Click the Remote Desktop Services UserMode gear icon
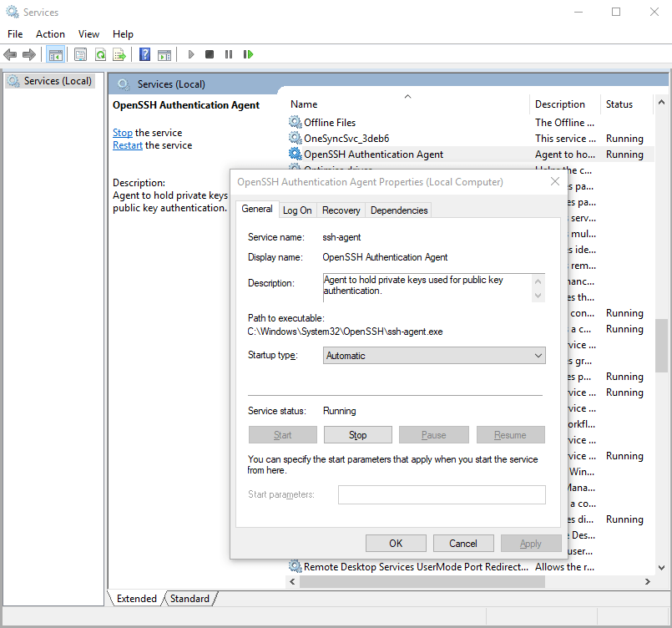 coord(295,566)
